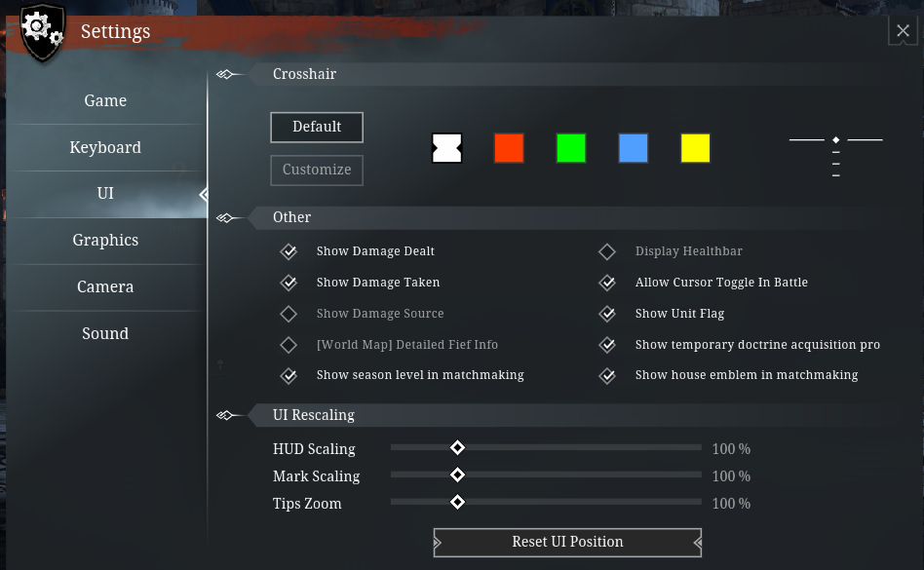This screenshot has width=924, height=570.
Task: Go to the Graphics settings tab
Action: (x=105, y=241)
